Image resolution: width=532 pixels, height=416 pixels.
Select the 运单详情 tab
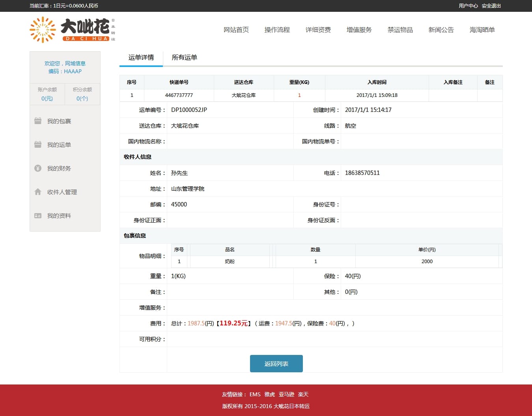(x=141, y=58)
